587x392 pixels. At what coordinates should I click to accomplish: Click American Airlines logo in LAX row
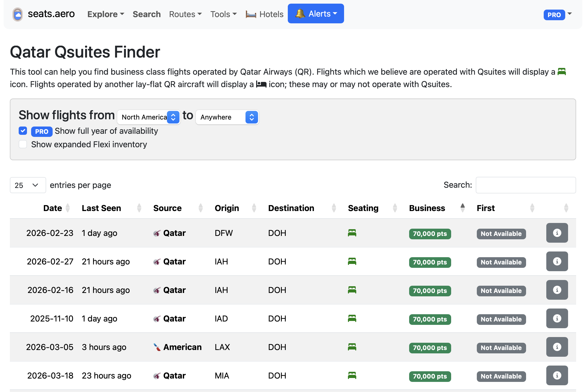157,347
